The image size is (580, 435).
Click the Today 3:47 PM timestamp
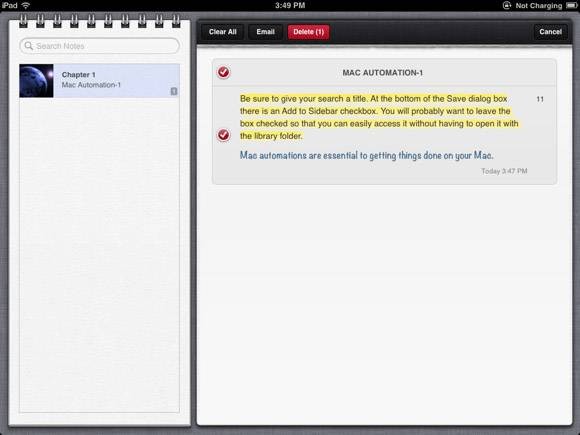(504, 171)
